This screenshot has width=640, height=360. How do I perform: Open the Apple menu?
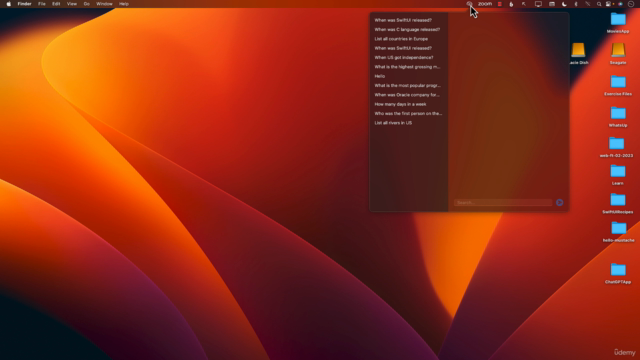click(9, 4)
